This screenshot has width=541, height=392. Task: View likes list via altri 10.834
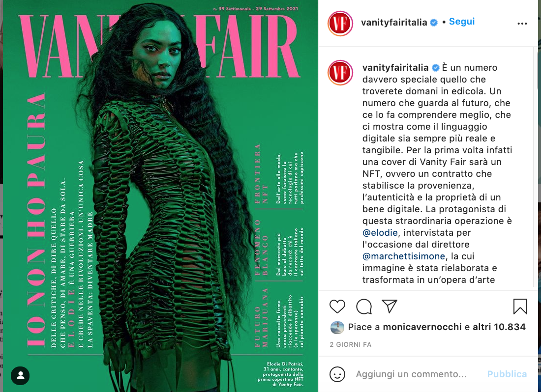[x=499, y=327]
